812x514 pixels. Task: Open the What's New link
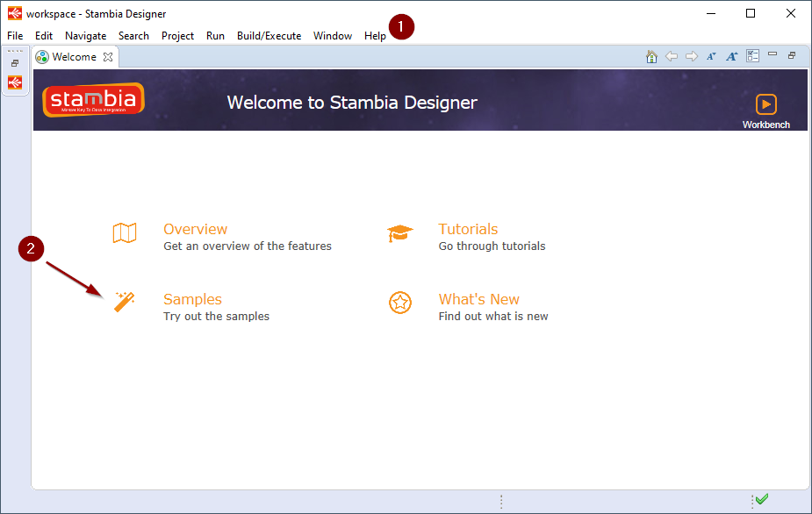[x=479, y=299]
